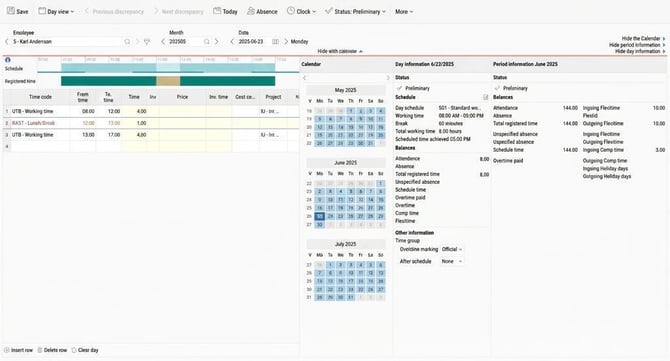This screenshot has height=361, width=670.
Task: Go to previous month using left arrow
Action: coord(163,41)
